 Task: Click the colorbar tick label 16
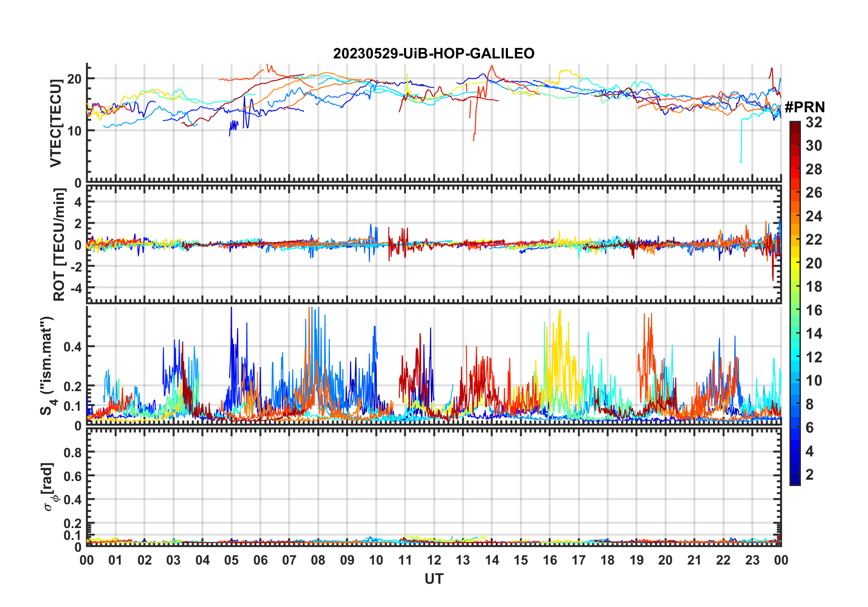pyautogui.click(x=814, y=310)
